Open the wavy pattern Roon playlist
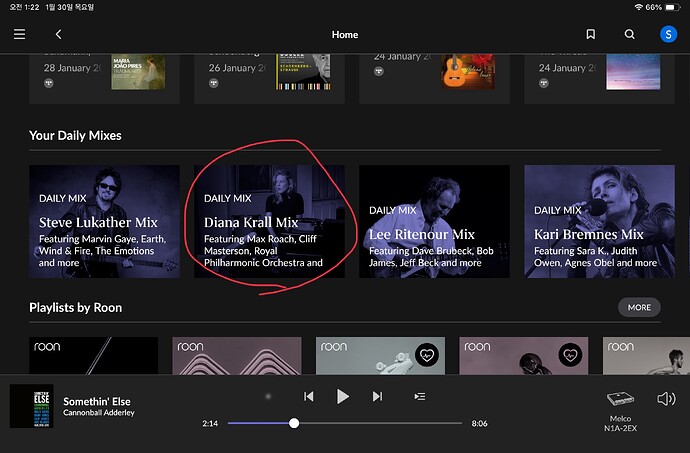 tap(237, 356)
